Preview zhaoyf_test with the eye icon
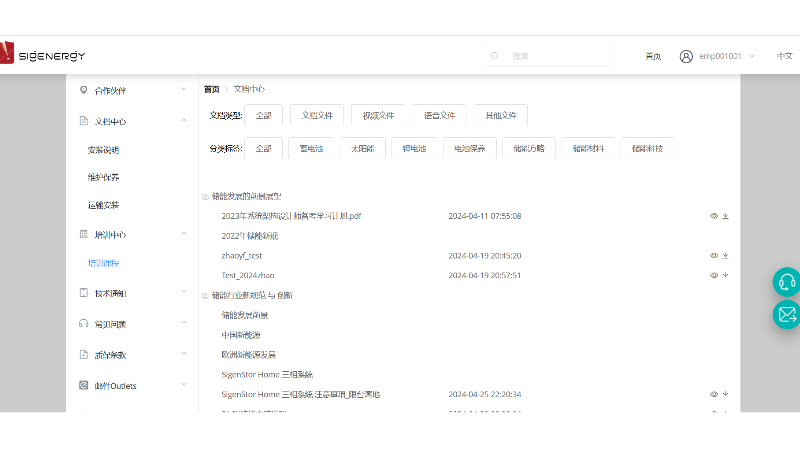Image resolution: width=800 pixels, height=453 pixels. (714, 256)
